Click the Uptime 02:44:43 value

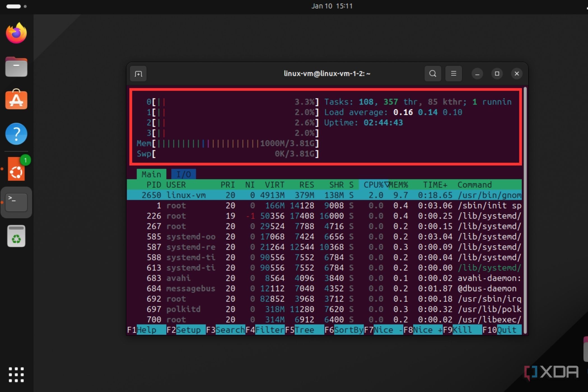tap(383, 123)
